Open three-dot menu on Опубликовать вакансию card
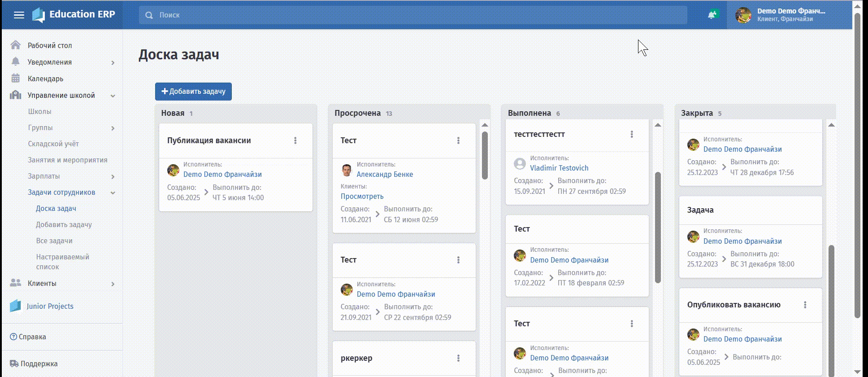 tap(805, 305)
